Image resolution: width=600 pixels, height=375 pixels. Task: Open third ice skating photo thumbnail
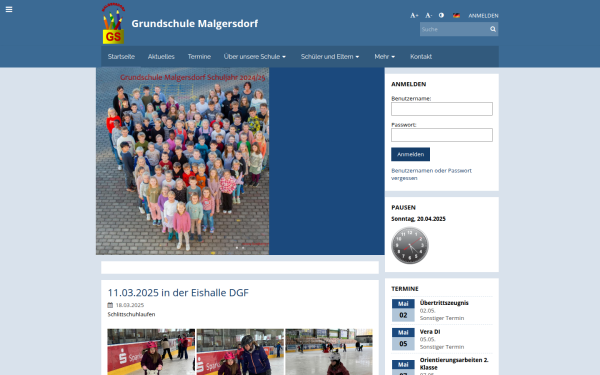click(329, 352)
